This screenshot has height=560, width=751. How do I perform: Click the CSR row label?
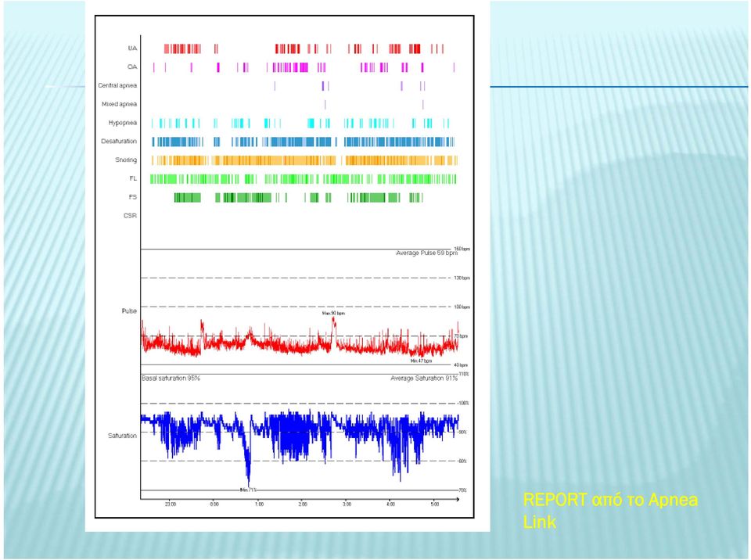coord(131,216)
